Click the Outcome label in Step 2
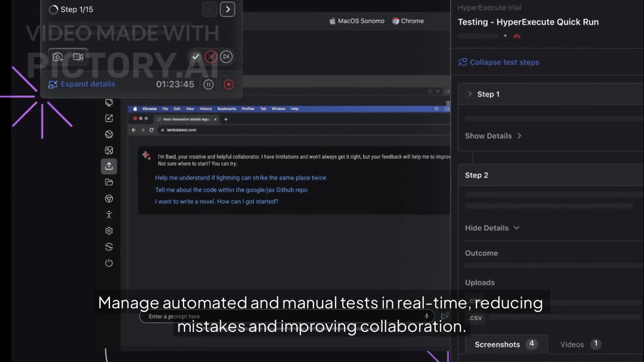The width and height of the screenshot is (644, 362). pyautogui.click(x=481, y=253)
